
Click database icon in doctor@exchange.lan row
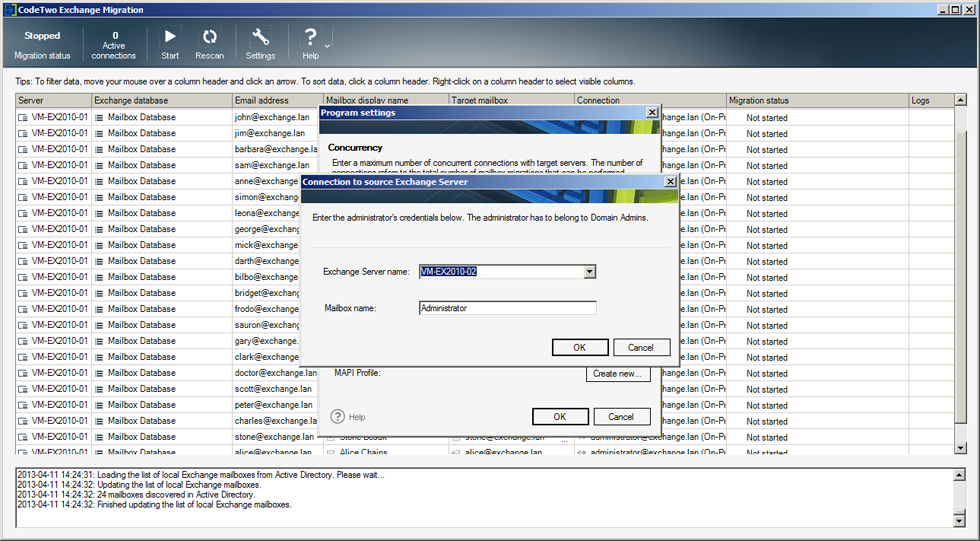[x=99, y=373]
